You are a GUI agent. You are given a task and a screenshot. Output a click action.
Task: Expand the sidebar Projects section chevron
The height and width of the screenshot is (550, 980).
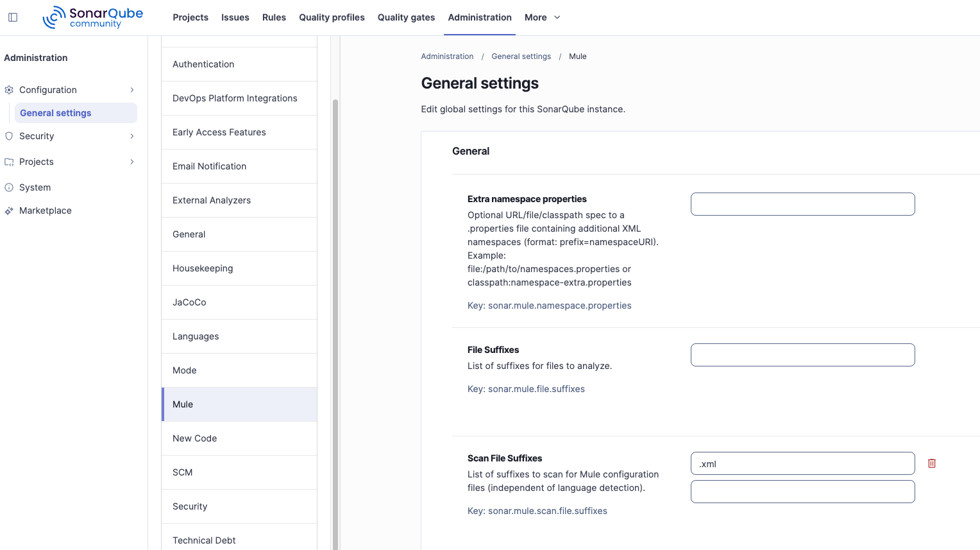point(132,162)
